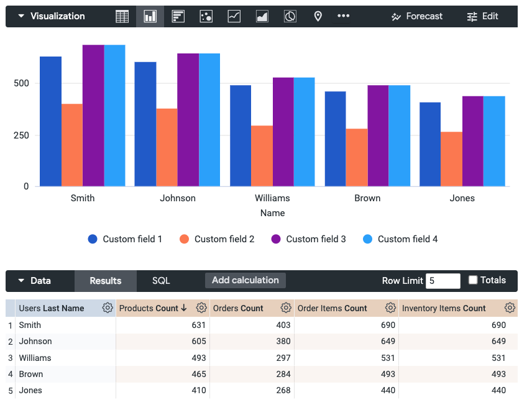The width and height of the screenshot is (532, 405).
Task: Click the 410 Products Count value
Action: click(x=198, y=391)
